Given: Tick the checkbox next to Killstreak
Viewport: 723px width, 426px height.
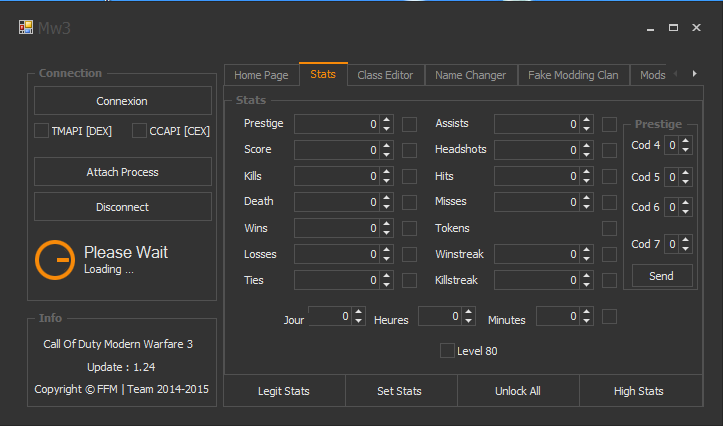Looking at the screenshot, I should tap(609, 280).
